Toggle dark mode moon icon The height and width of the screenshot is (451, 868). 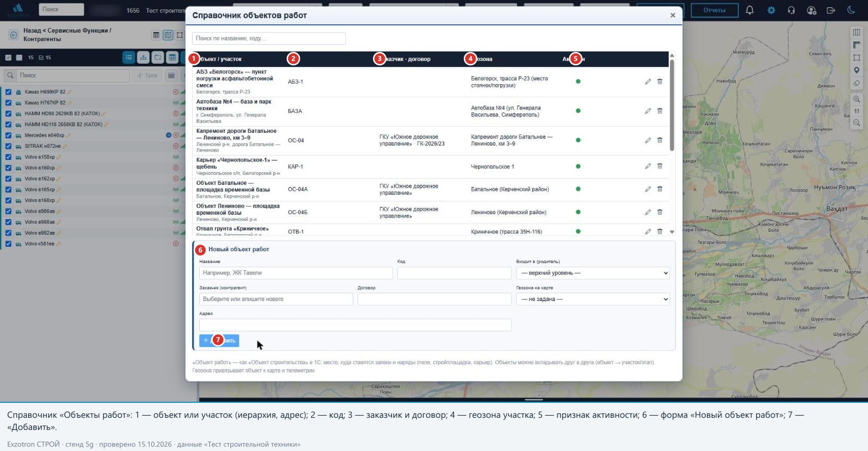[851, 10]
